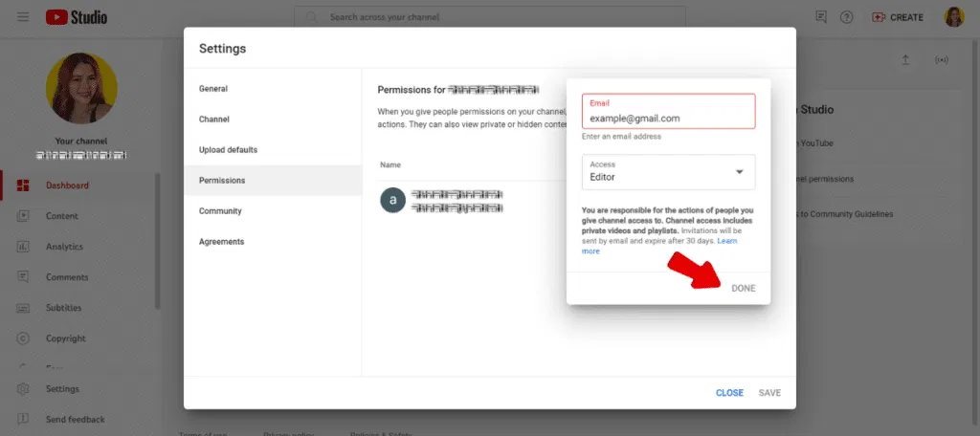Click the Create video button

[x=897, y=17]
